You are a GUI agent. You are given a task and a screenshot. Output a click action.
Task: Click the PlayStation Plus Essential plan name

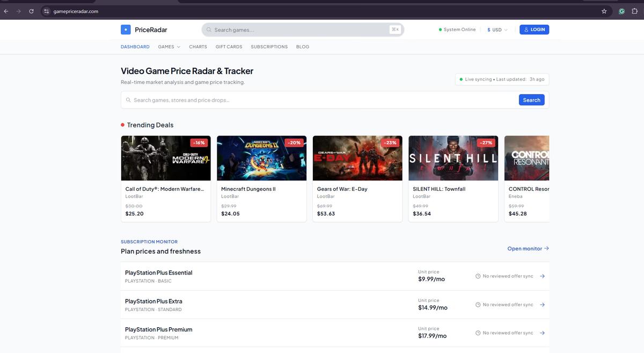click(x=159, y=273)
